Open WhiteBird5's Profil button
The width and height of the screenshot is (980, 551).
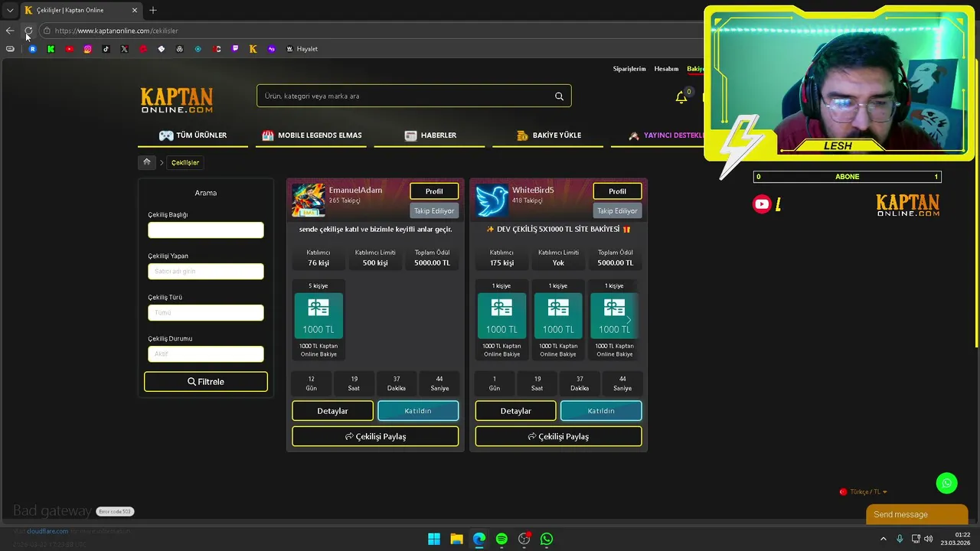pos(617,191)
